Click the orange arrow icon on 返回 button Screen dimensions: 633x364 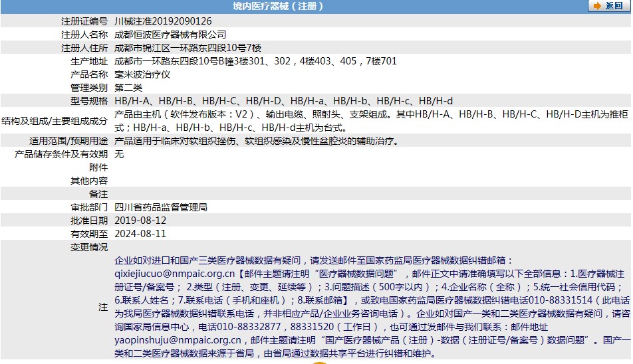click(598, 6)
